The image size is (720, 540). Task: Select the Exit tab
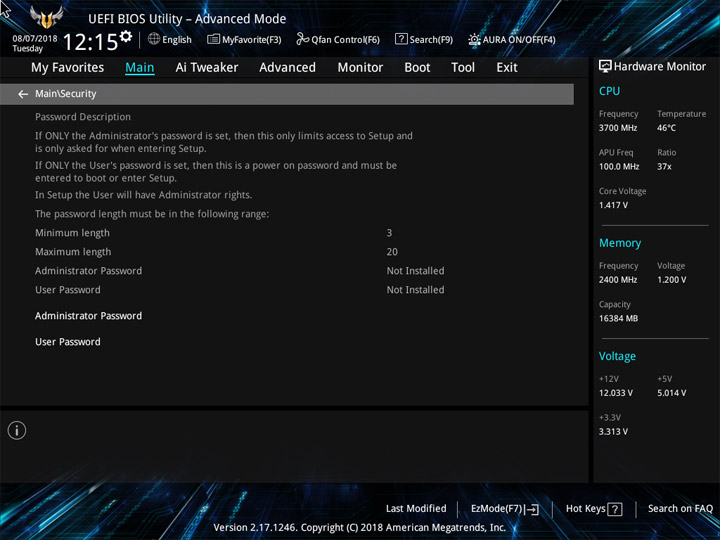[506, 68]
